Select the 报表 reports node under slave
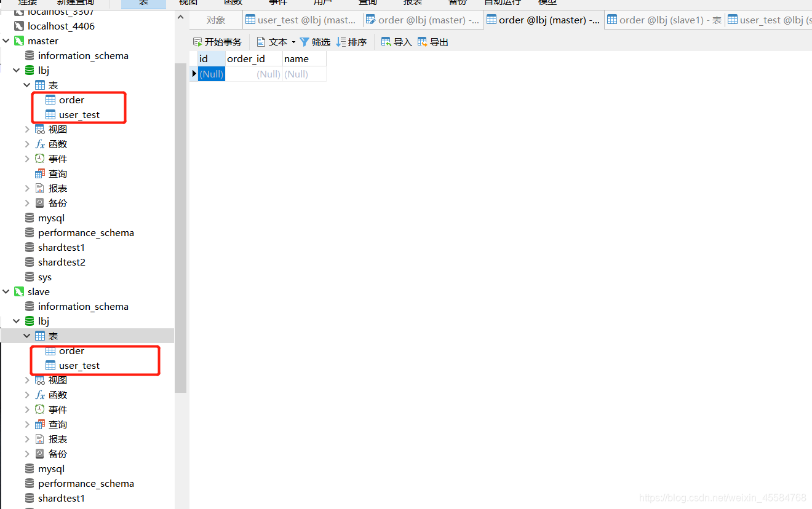The image size is (812, 509). [58, 439]
